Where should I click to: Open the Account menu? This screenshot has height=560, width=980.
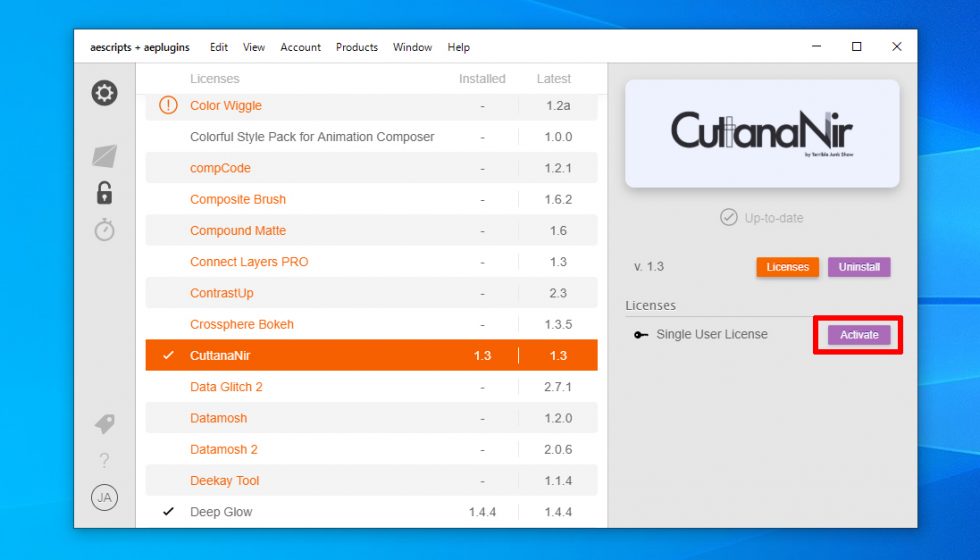pyautogui.click(x=301, y=48)
